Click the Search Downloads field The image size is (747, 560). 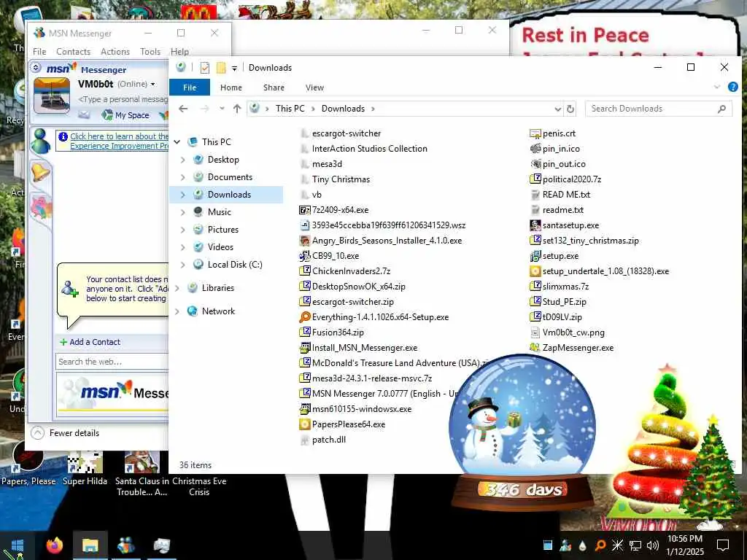(659, 109)
